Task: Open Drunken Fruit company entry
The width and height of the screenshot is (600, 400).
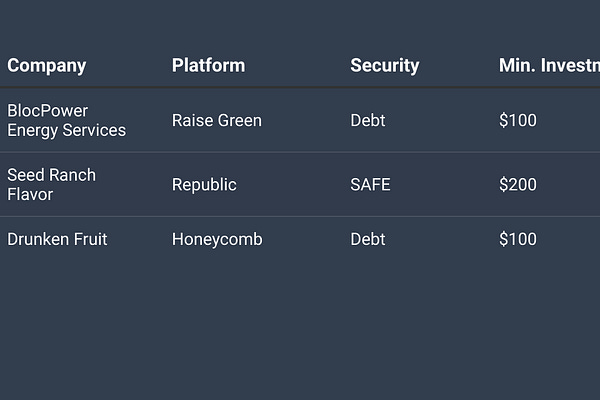Action: pyautogui.click(x=57, y=240)
